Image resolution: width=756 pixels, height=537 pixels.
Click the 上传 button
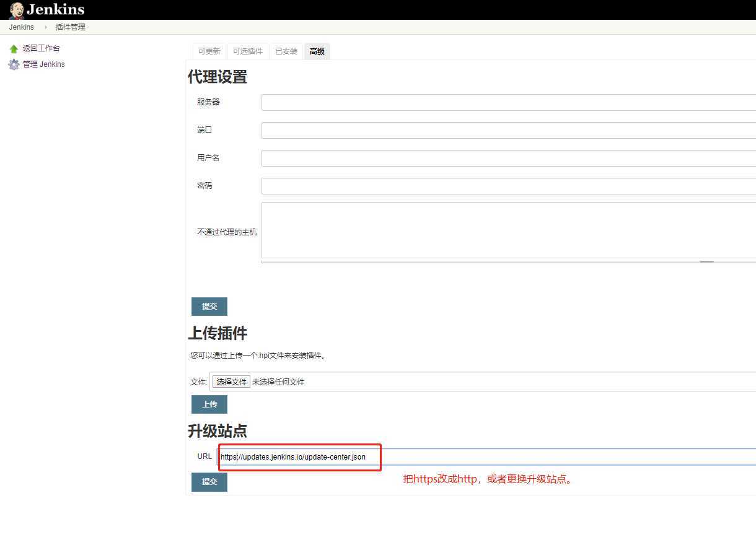tap(209, 404)
